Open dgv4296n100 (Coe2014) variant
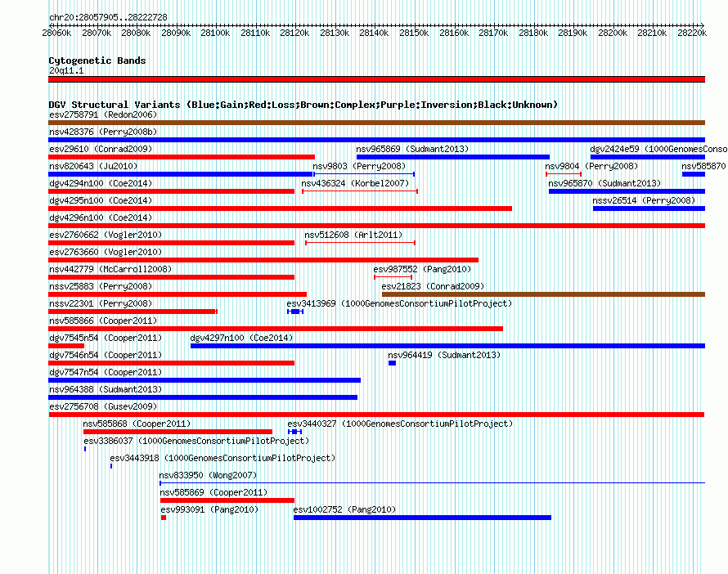The height and width of the screenshot is (574, 728). [x=101, y=217]
